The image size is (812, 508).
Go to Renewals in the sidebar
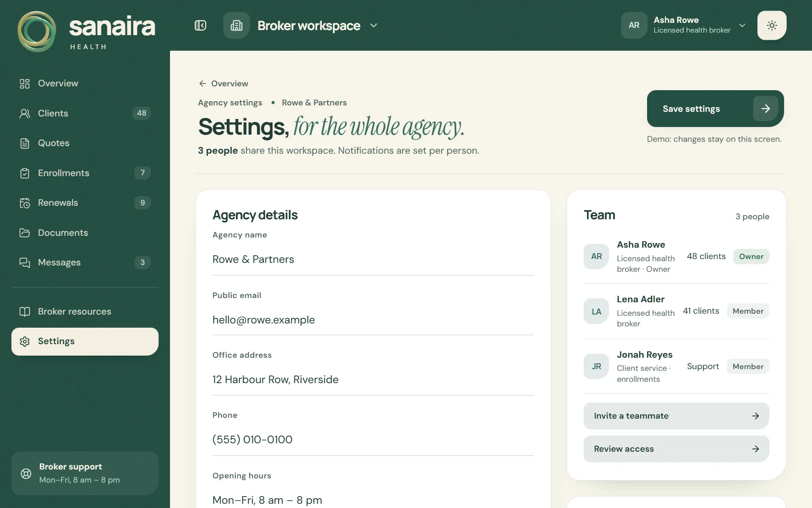85,203
